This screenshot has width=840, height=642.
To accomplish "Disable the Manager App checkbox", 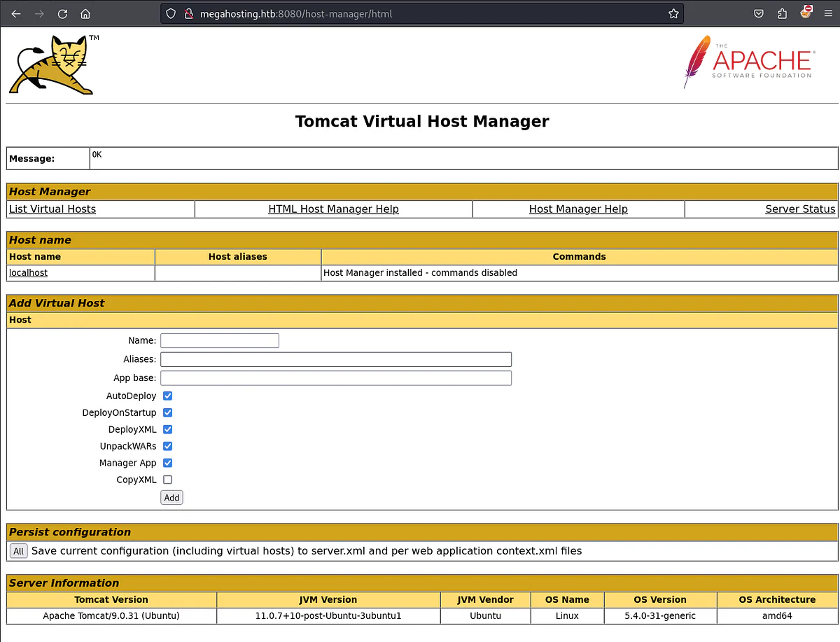I will click(x=167, y=463).
